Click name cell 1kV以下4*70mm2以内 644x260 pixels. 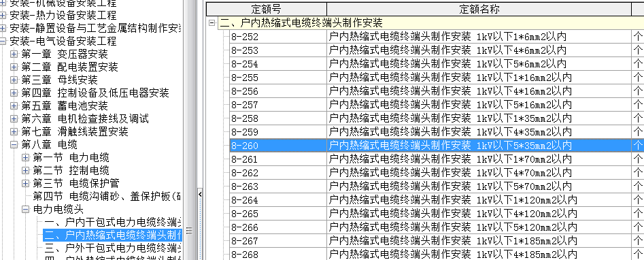[479, 173]
